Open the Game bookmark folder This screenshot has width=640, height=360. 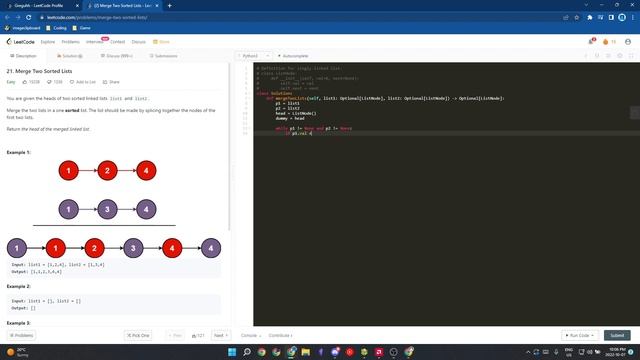tap(81, 28)
